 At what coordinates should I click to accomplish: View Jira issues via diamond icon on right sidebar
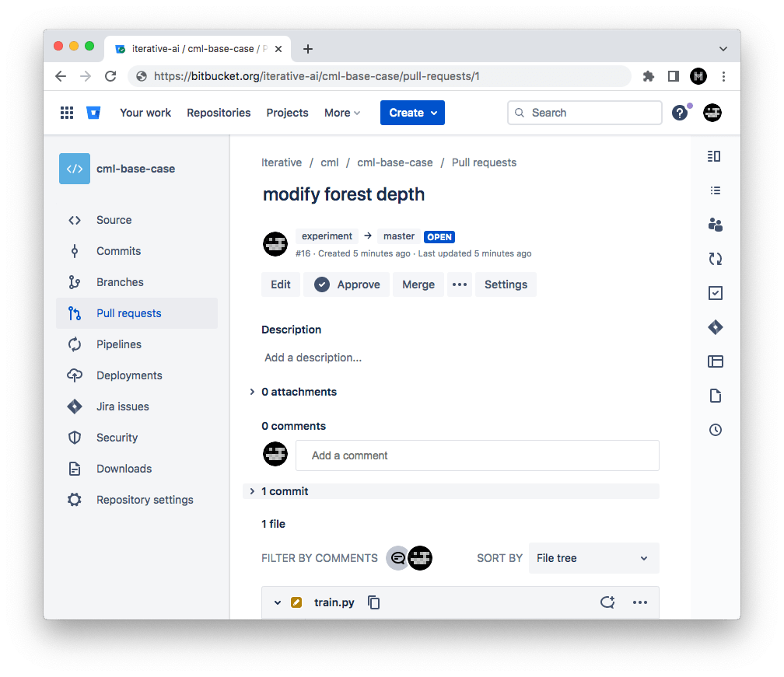pos(715,327)
